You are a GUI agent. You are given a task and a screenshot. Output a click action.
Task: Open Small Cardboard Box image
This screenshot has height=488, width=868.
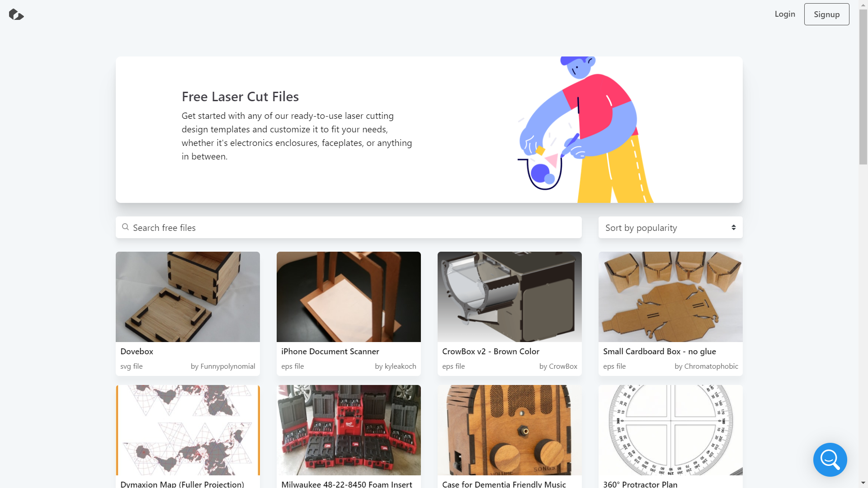point(670,297)
